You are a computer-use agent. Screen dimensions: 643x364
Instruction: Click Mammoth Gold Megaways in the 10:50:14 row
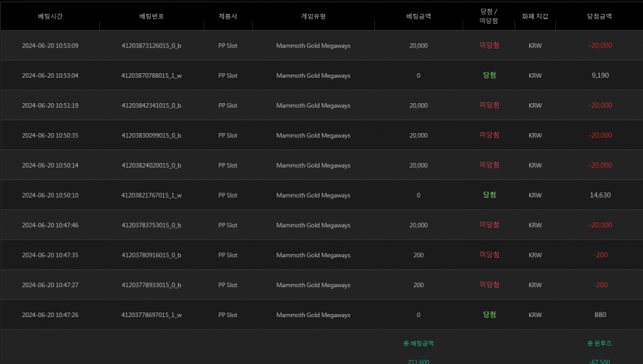point(313,165)
